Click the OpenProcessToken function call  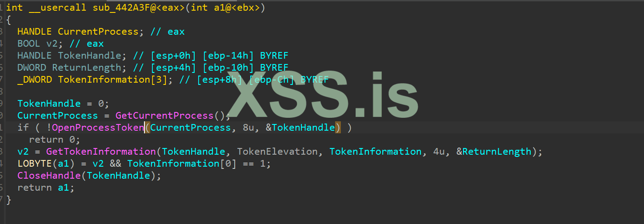coord(98,128)
